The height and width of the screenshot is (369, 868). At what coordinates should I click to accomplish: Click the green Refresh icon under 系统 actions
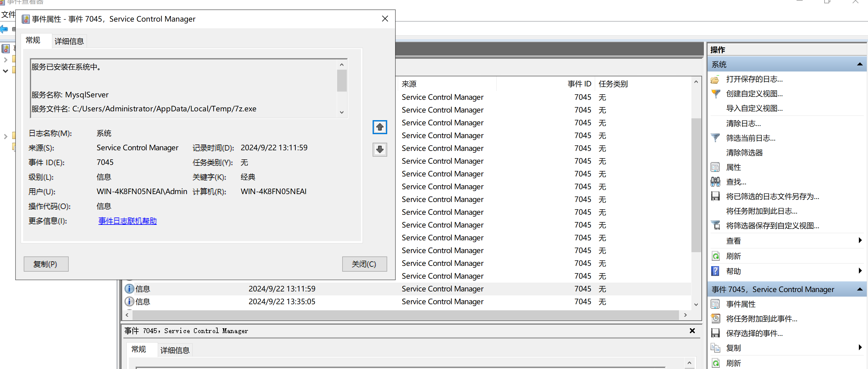pyautogui.click(x=715, y=256)
